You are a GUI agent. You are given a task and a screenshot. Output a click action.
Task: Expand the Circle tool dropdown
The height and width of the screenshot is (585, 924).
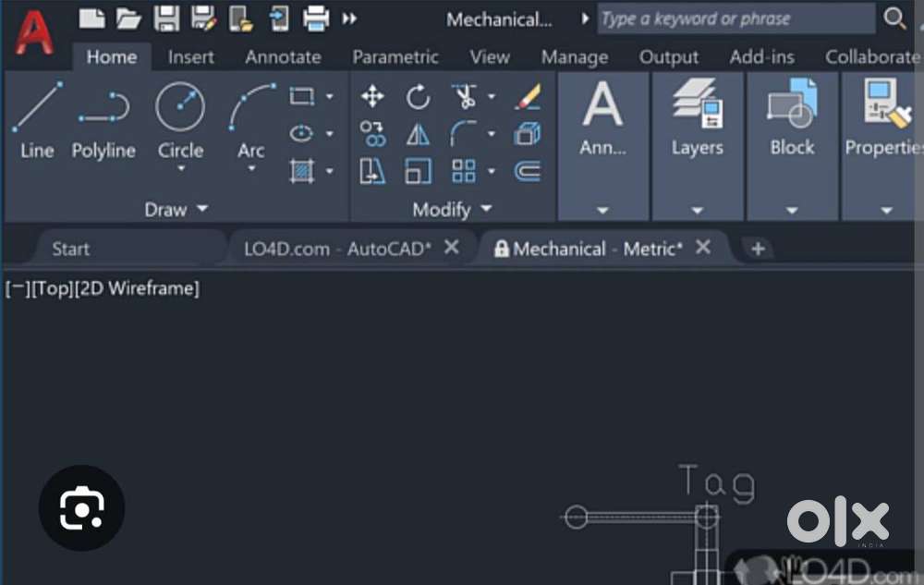tap(179, 166)
